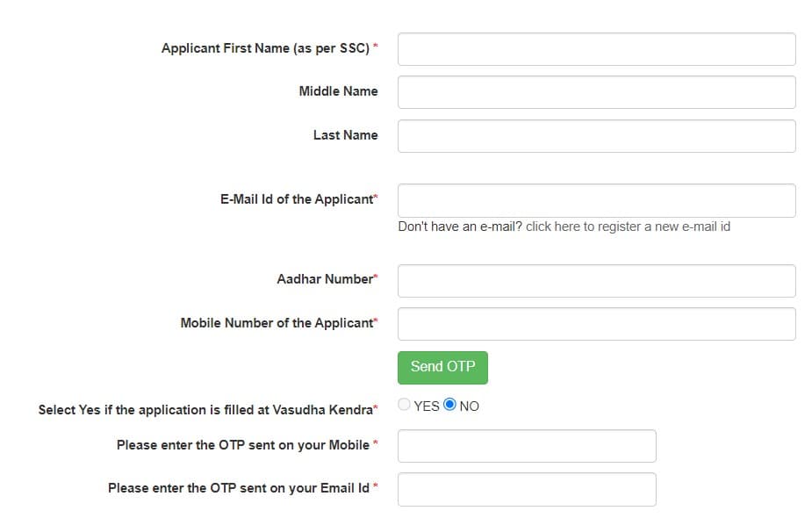The image size is (812, 525).
Task: Click the E-Mail Id of the Applicant field
Action: pos(596,200)
